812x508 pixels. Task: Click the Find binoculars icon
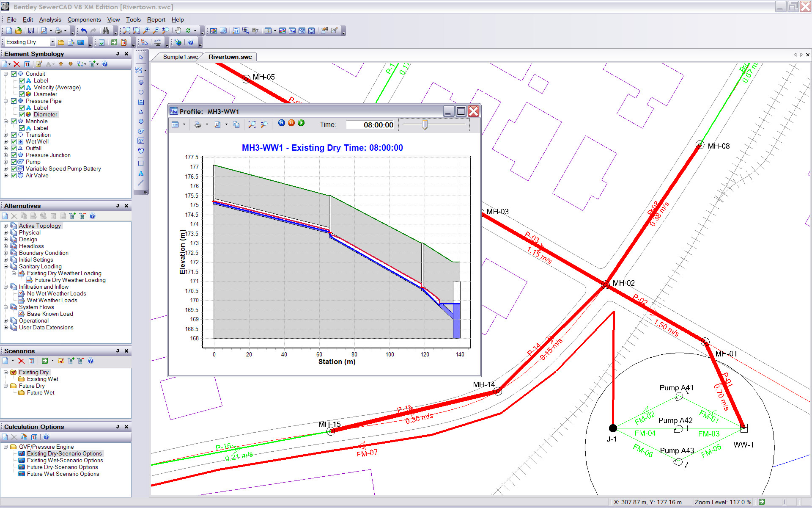click(106, 30)
